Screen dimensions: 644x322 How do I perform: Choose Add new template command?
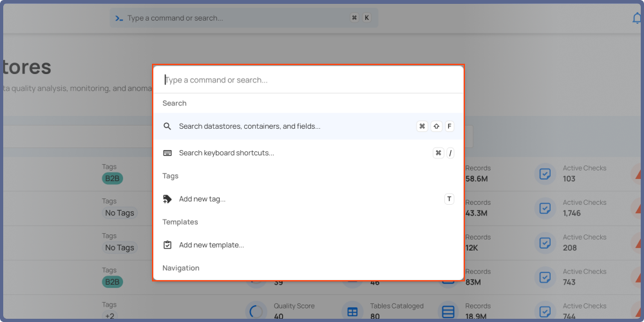tap(308, 245)
